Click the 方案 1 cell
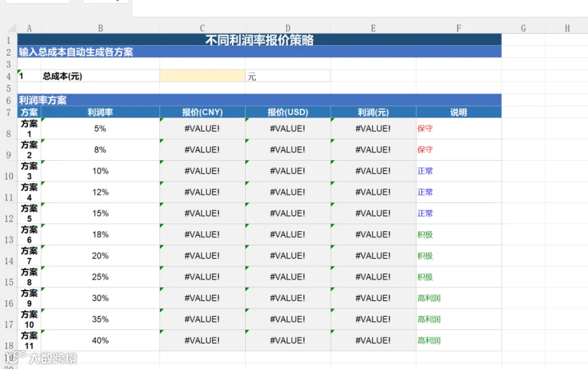Image resolution: width=588 pixels, height=369 pixels. point(29,129)
